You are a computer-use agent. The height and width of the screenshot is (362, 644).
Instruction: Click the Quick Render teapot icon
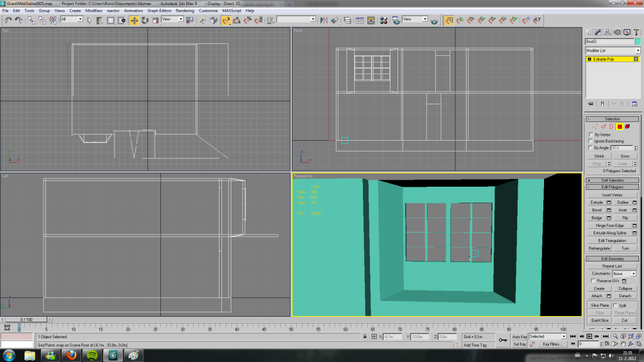coord(435,20)
